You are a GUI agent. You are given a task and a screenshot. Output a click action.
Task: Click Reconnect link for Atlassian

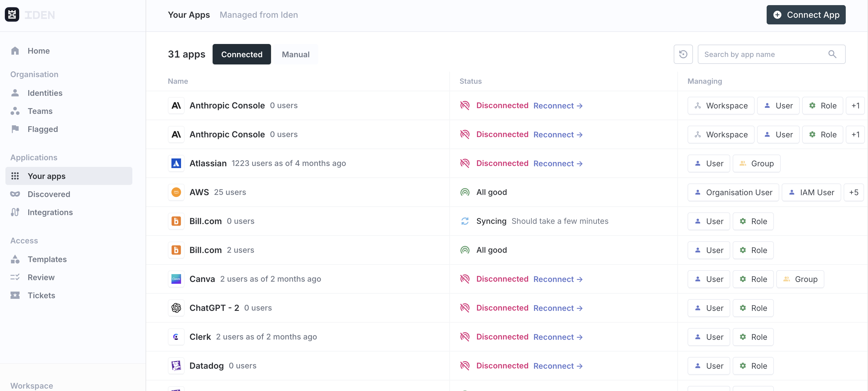point(558,163)
